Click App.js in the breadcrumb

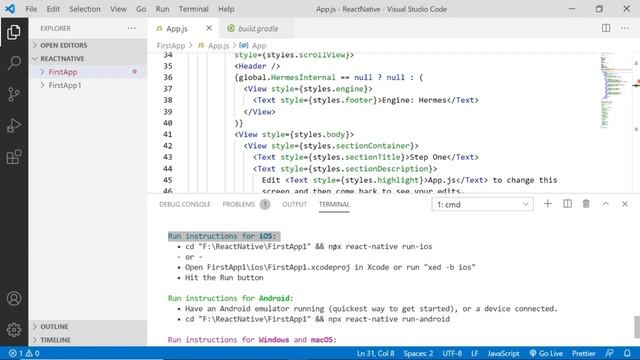pyautogui.click(x=213, y=46)
